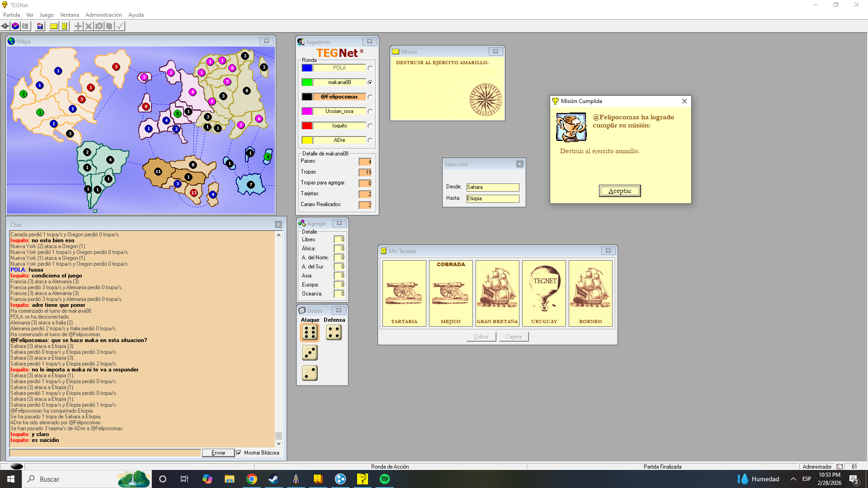
Task: Click the blue color swatch for POLA
Action: [307, 68]
